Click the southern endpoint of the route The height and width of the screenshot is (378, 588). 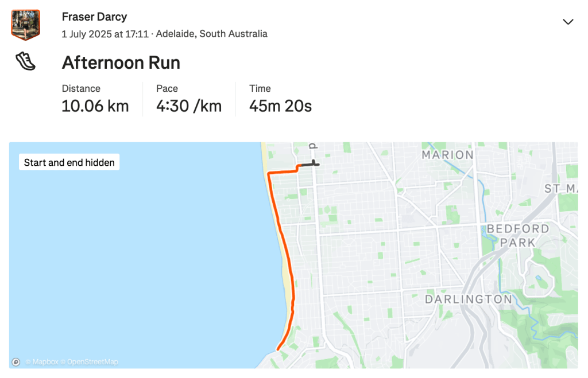pyautogui.click(x=278, y=349)
